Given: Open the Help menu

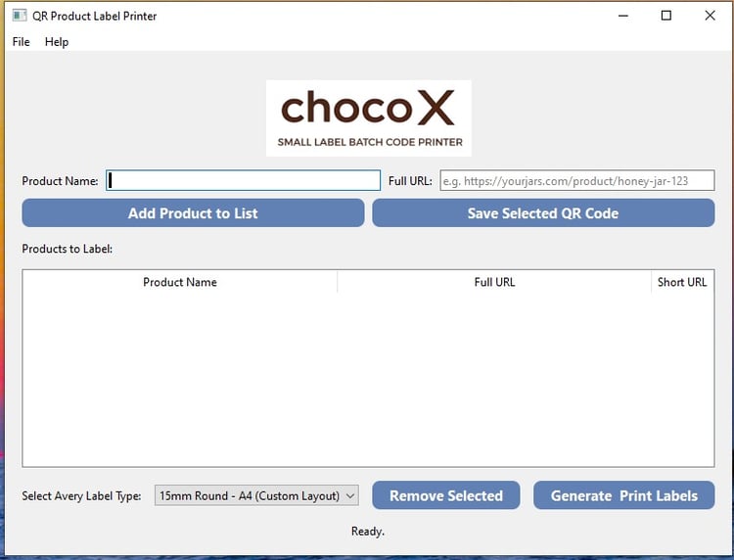Looking at the screenshot, I should (57, 42).
